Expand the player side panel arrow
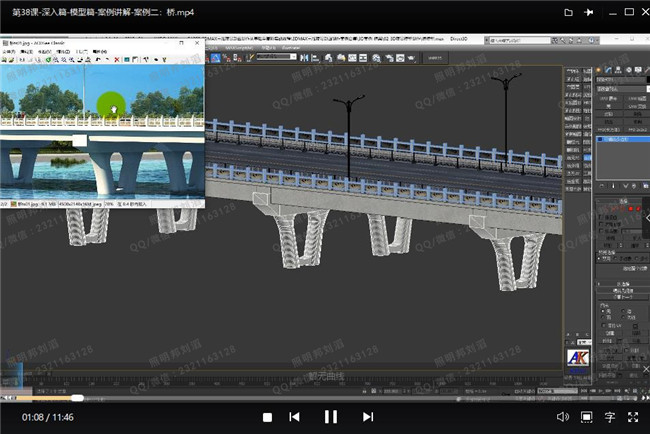This screenshot has height=434, width=650. pyautogui.click(x=647, y=217)
